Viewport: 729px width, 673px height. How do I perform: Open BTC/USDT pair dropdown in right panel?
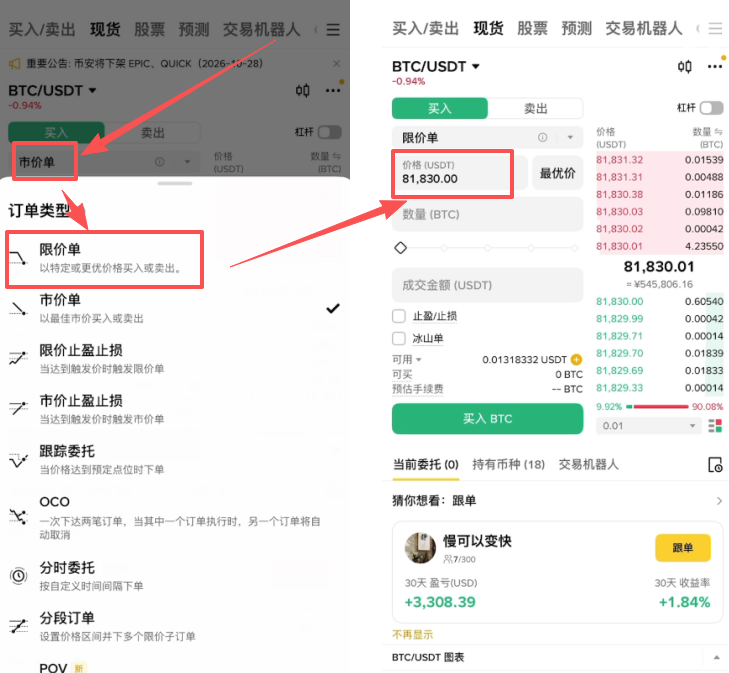pos(436,66)
